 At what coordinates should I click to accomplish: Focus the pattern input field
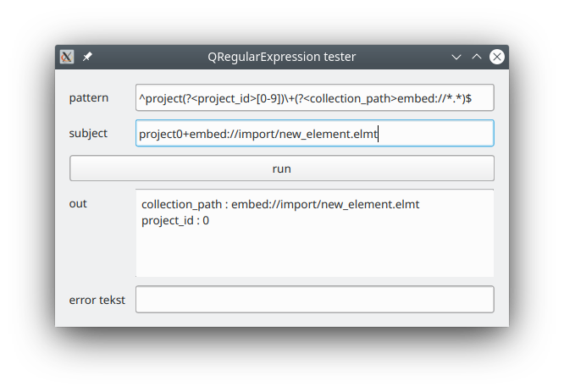click(x=314, y=98)
